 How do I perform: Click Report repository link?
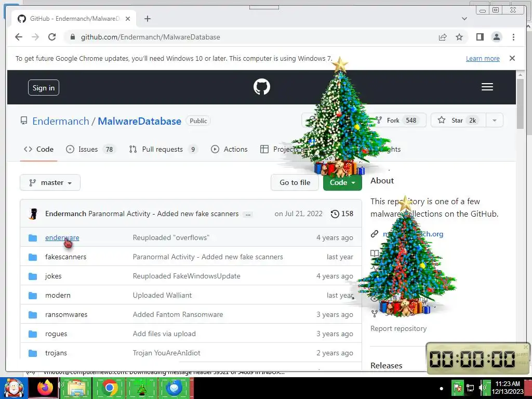click(398, 328)
